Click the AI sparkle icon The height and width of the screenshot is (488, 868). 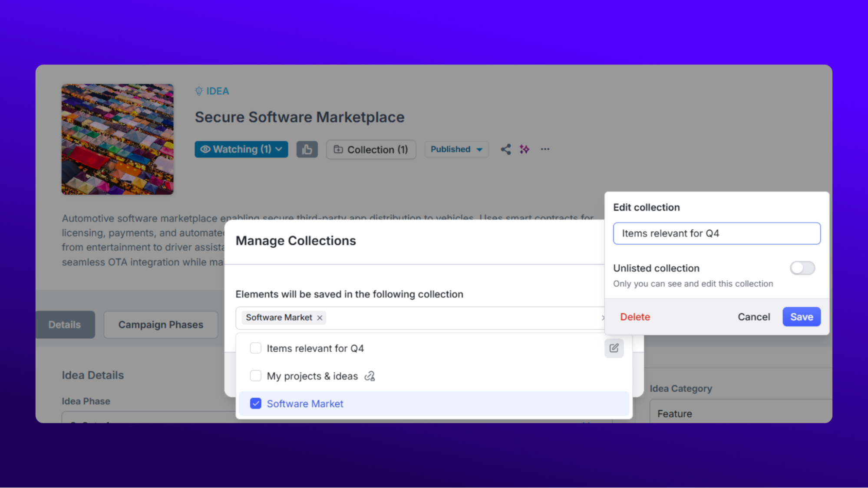point(525,150)
